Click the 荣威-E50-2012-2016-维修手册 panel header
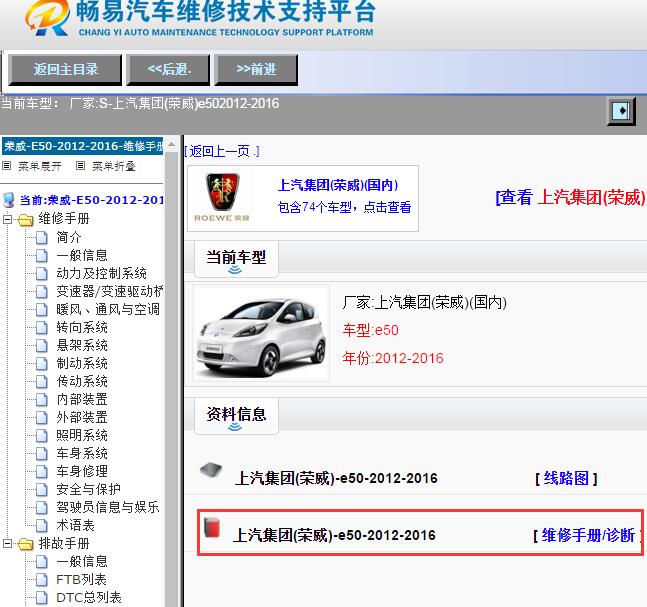Viewport: 647px width, 607px height. click(x=83, y=146)
